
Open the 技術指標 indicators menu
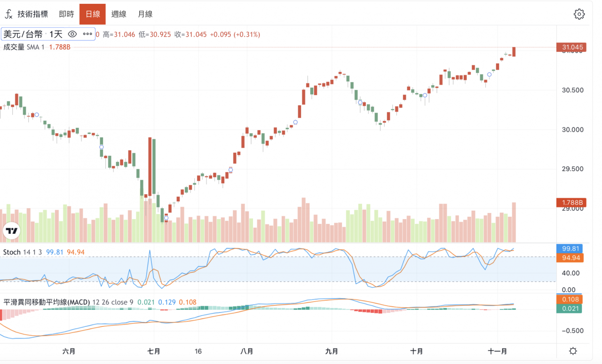point(32,14)
